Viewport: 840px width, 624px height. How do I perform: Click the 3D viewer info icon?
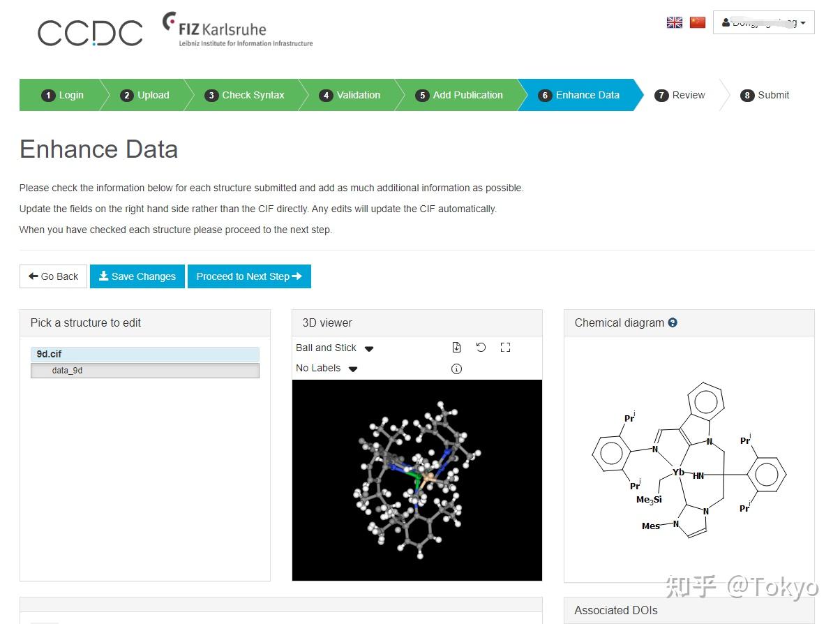pos(456,369)
